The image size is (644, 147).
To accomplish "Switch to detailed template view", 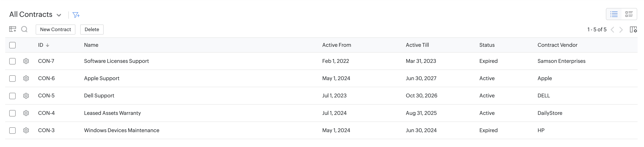I will (x=629, y=14).
